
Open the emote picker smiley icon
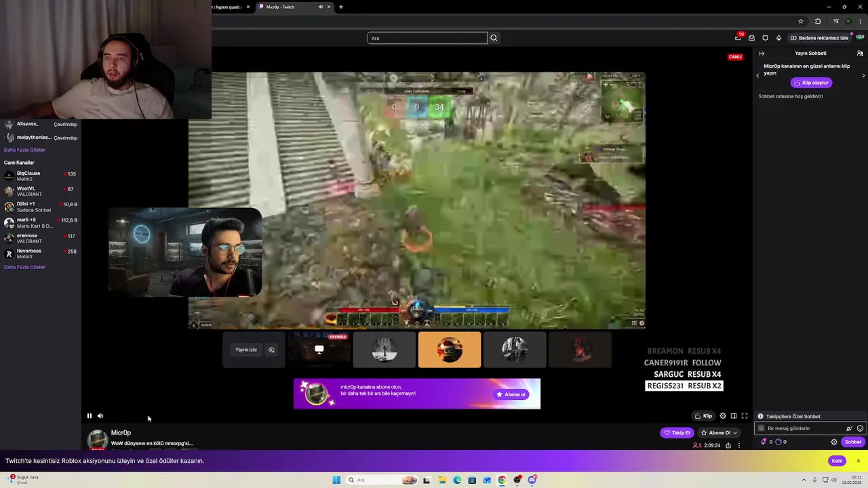coord(861,428)
